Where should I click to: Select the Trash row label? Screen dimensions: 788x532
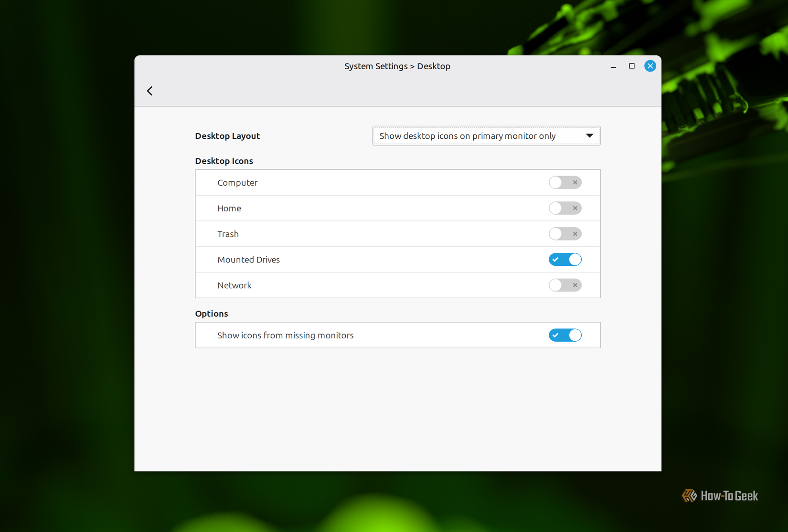pos(228,234)
